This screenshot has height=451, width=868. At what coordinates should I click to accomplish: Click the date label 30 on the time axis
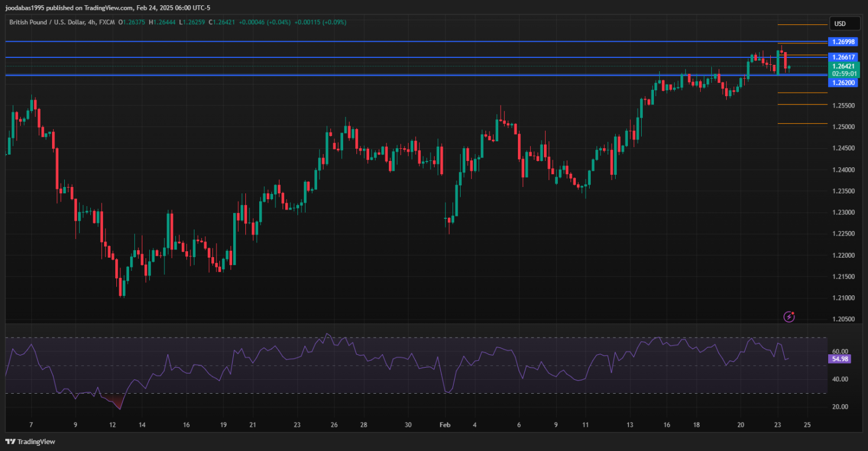click(x=408, y=425)
